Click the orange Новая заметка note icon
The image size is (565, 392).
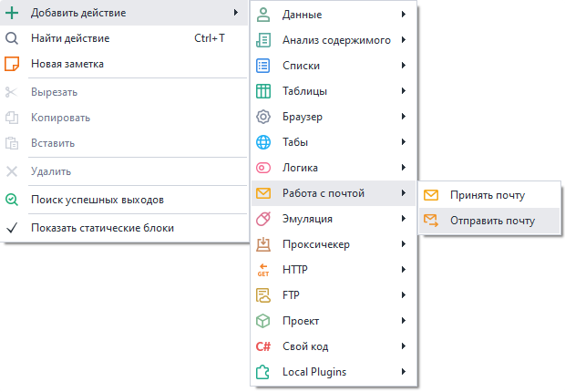coord(12,64)
